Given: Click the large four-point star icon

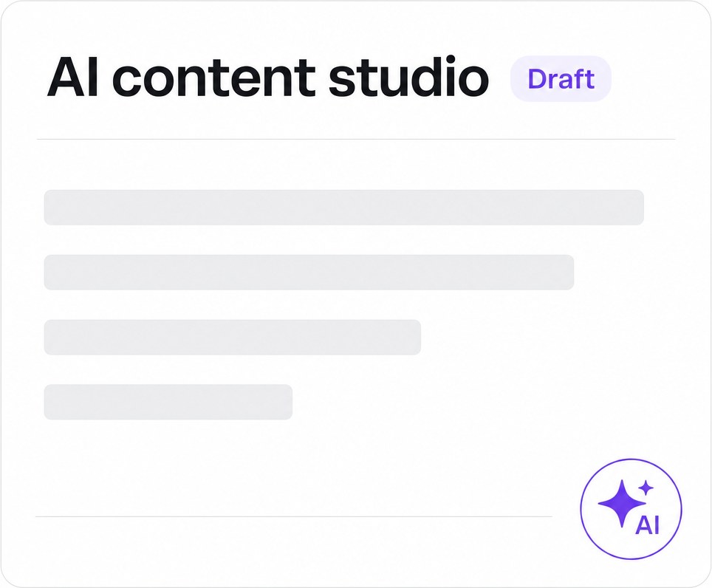Looking at the screenshot, I should pyautogui.click(x=622, y=503).
